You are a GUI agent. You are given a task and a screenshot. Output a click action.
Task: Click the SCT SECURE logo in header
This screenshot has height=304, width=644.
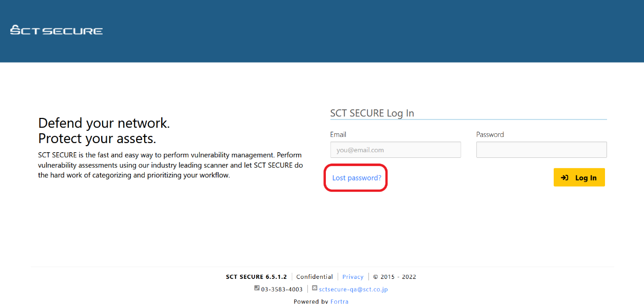pyautogui.click(x=56, y=30)
